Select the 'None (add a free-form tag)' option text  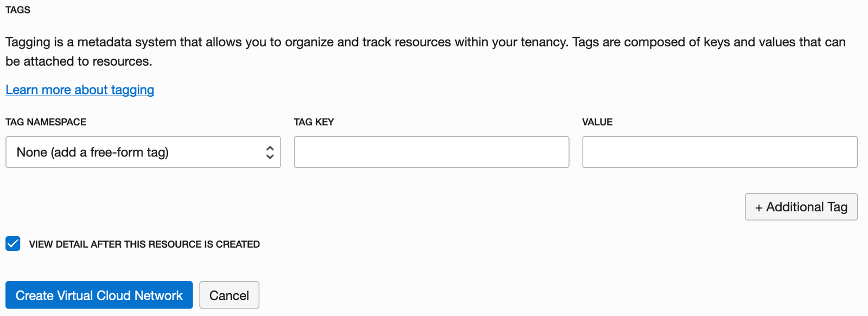pos(93,153)
